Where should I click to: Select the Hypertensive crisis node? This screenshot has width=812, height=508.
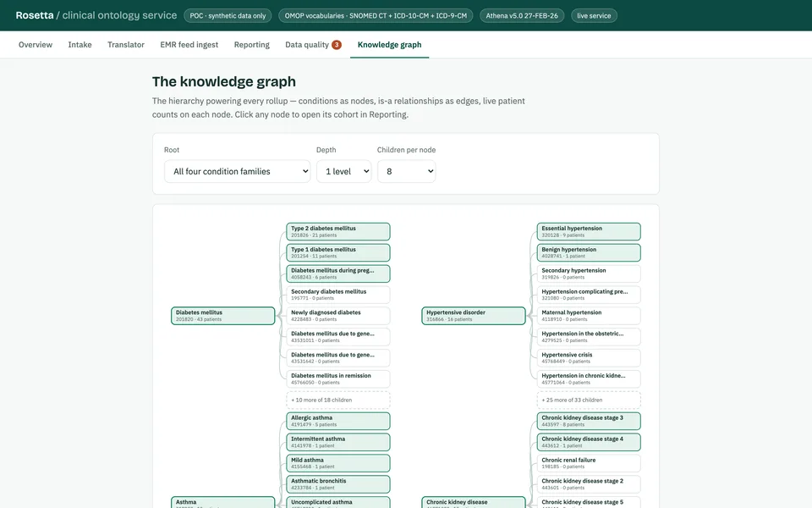[x=589, y=357]
